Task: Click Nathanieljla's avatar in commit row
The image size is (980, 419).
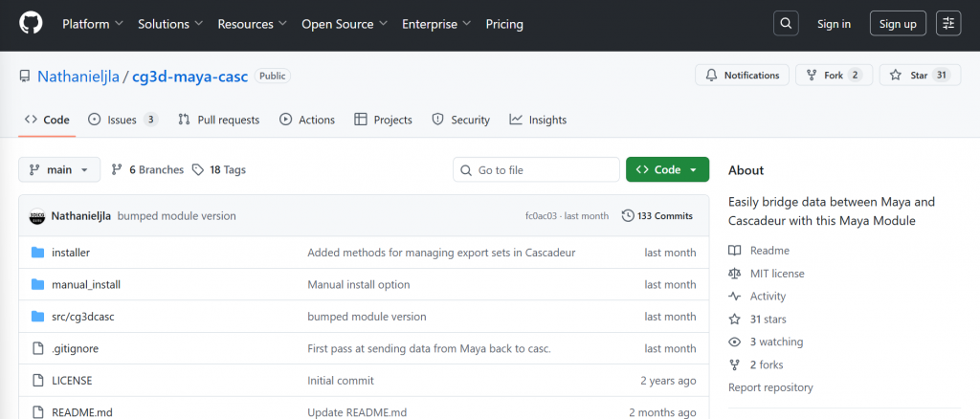Action: coord(36,216)
